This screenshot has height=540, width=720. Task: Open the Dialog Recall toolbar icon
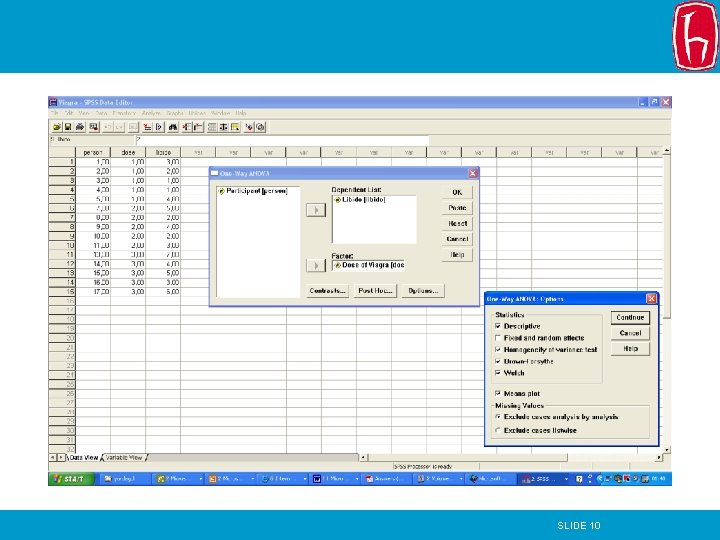click(94, 127)
